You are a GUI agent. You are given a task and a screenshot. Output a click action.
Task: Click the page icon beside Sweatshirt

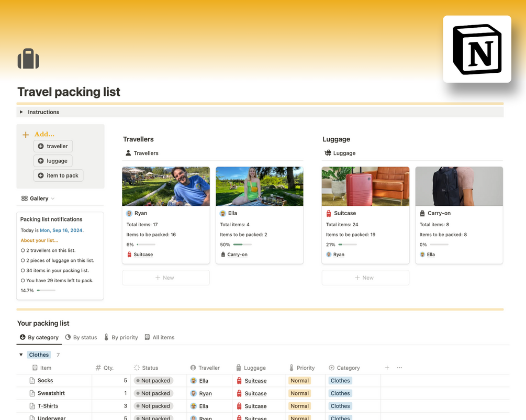click(32, 393)
